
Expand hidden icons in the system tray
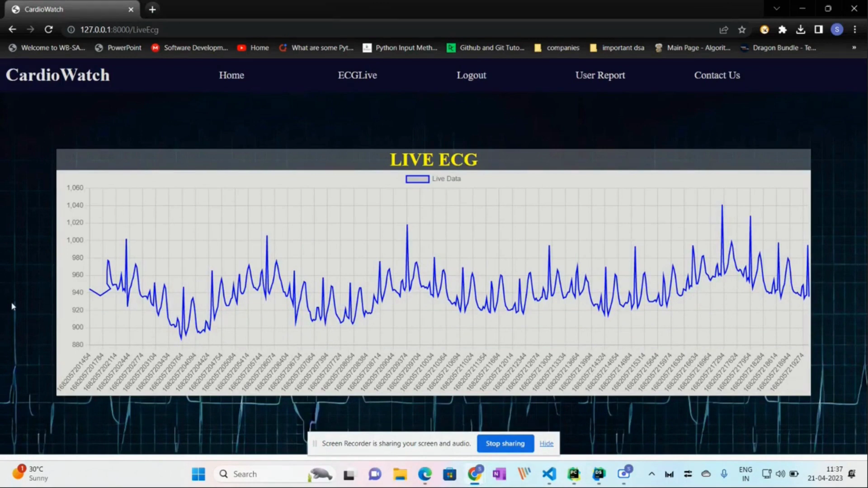[x=652, y=474]
